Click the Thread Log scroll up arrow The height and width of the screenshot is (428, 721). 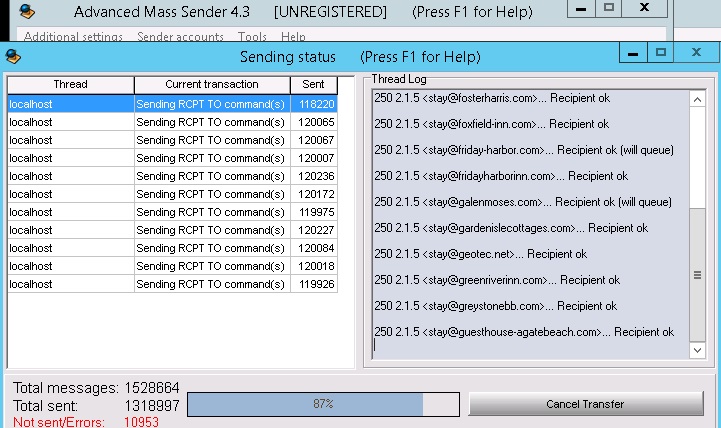[x=697, y=99]
